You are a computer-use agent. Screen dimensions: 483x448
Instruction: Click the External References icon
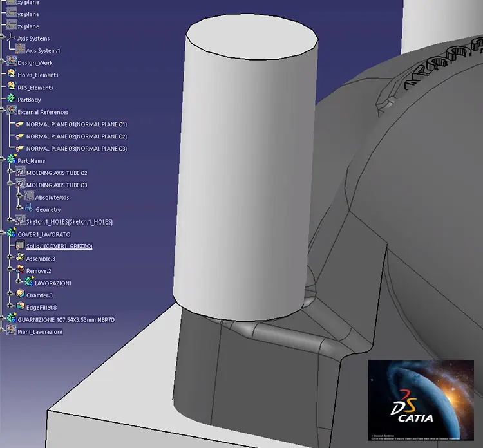pos(12,111)
